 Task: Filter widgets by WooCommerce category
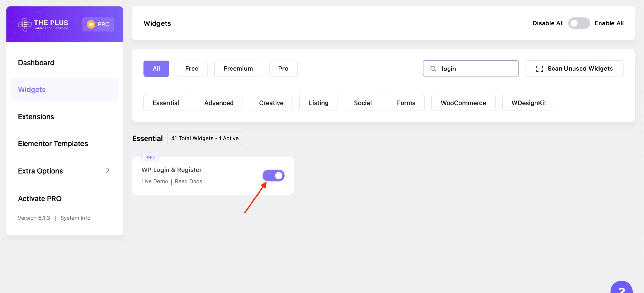[x=463, y=103]
